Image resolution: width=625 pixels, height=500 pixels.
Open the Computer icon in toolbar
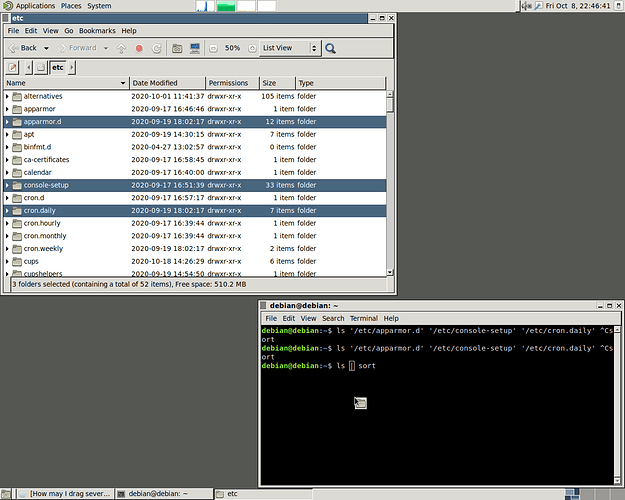195,48
